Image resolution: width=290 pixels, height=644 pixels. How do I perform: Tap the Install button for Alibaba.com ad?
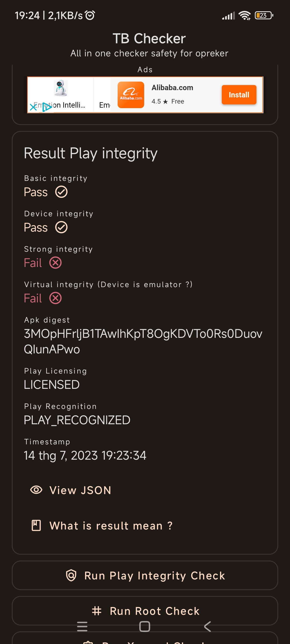pyautogui.click(x=239, y=95)
